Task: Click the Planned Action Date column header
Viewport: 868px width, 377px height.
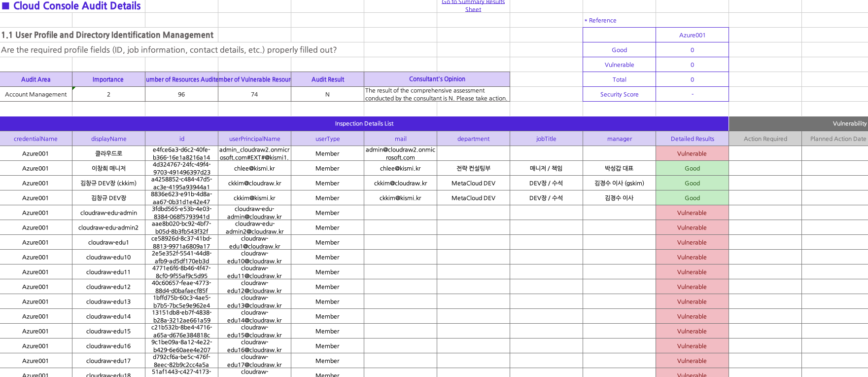Action: pos(837,139)
